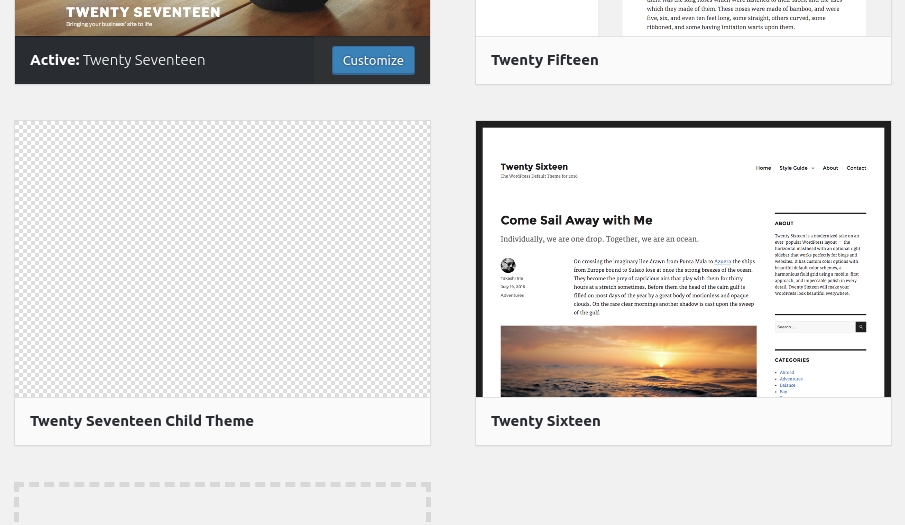The image size is (905, 525).
Task: Click the dashed add-new-theme placeholder box
Action: coord(222,504)
